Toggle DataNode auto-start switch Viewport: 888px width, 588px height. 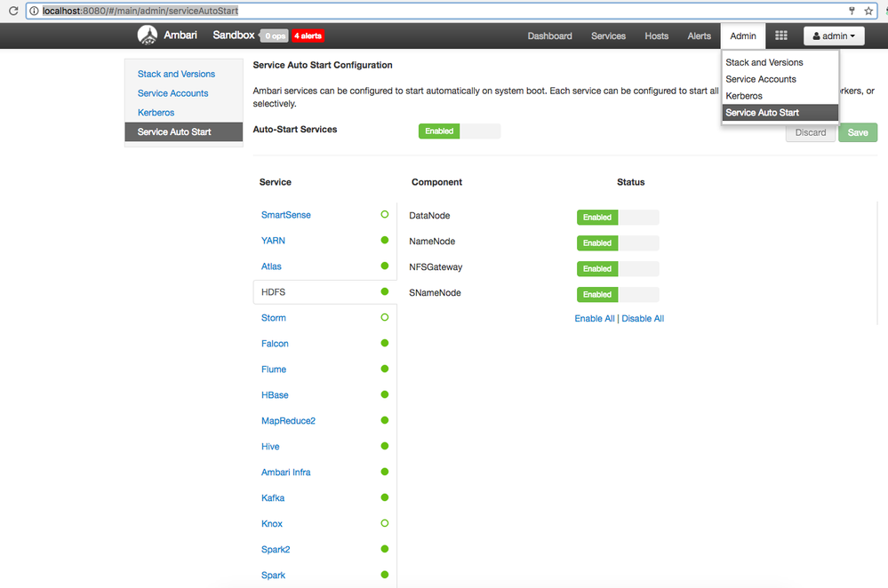pos(618,218)
